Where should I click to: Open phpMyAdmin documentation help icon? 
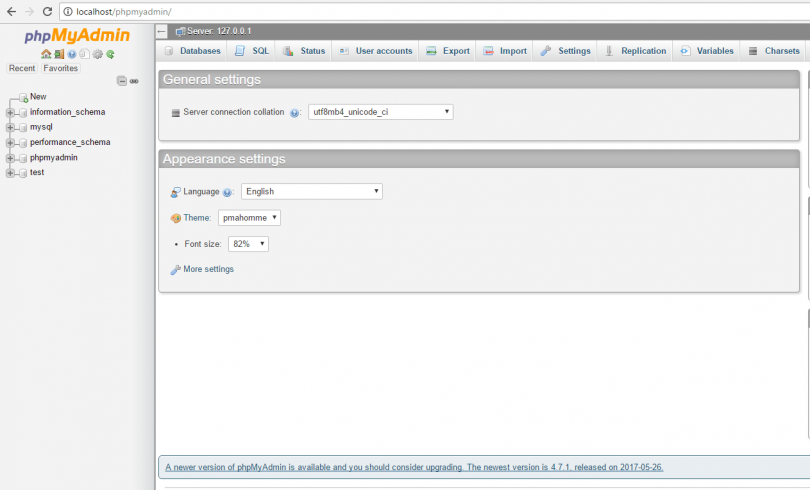[x=72, y=54]
